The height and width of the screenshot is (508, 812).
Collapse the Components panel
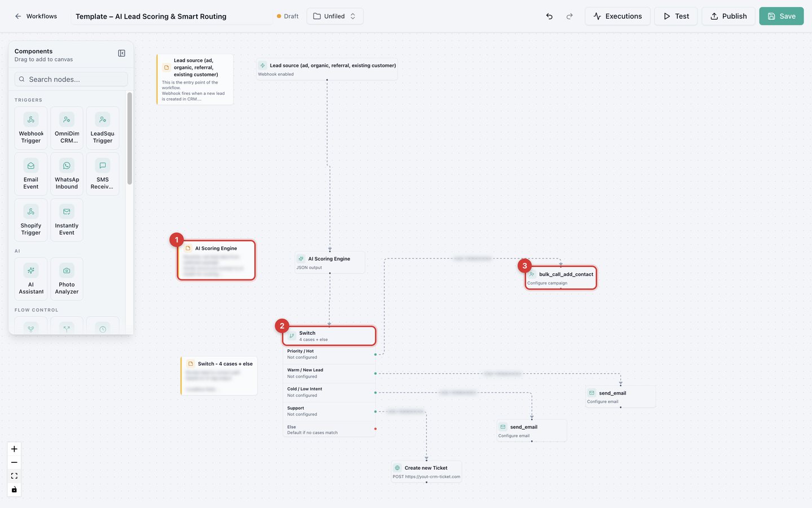coord(122,53)
